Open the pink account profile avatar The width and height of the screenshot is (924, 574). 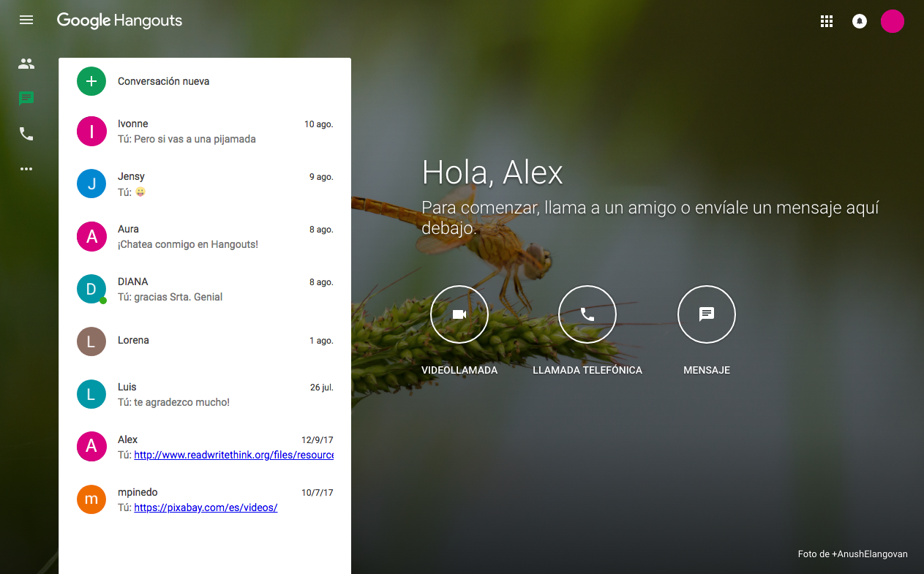tap(892, 21)
